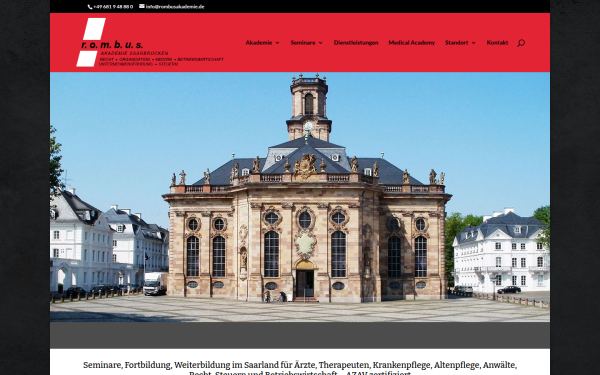This screenshot has width=600, height=375.
Task: Expand the Seminare dropdown chevron
Action: pos(321,43)
